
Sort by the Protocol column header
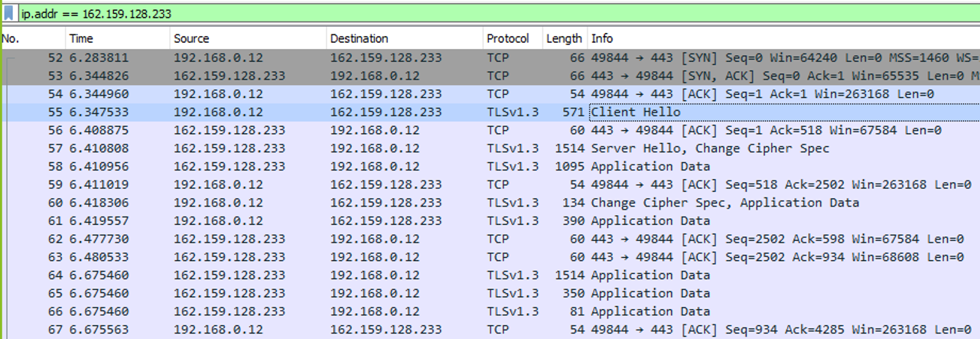click(x=512, y=38)
